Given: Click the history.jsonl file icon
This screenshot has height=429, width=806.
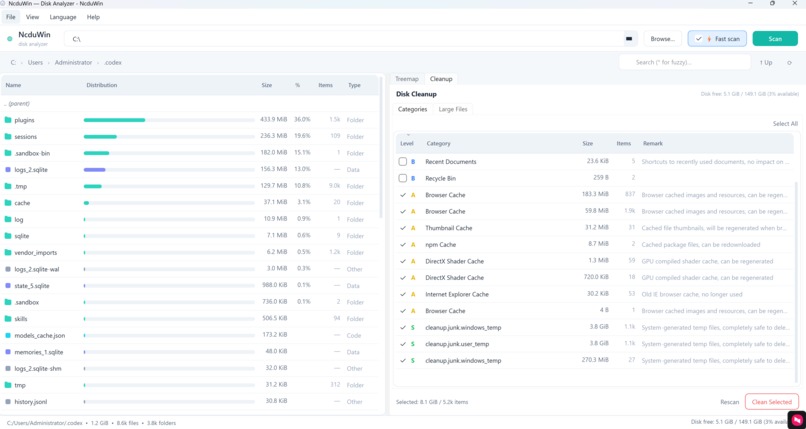Looking at the screenshot, I should pos(8,402).
